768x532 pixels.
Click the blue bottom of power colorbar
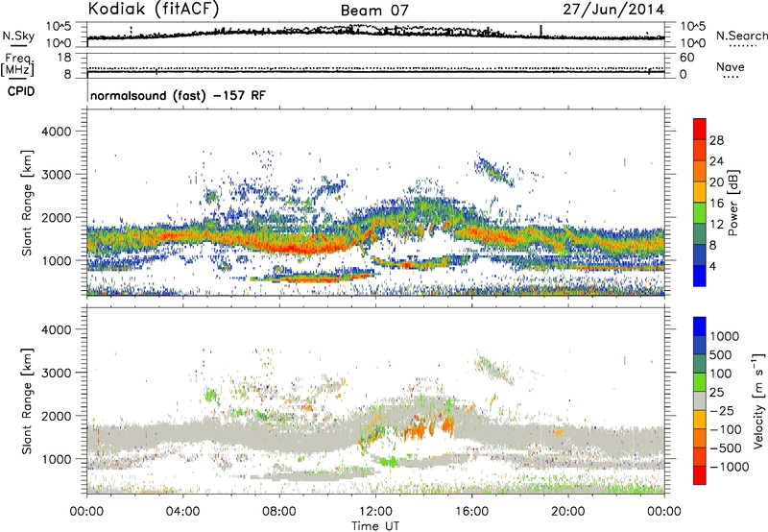(x=700, y=277)
